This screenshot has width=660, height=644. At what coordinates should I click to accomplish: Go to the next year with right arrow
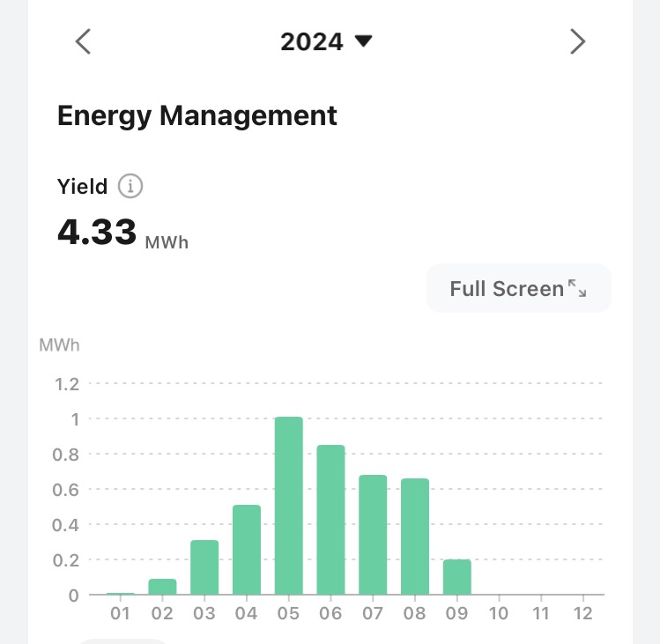[x=577, y=41]
